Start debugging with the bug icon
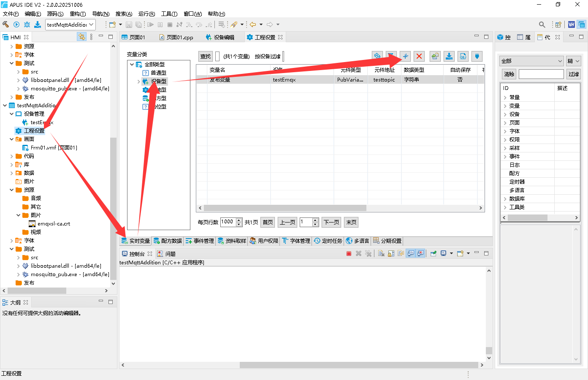 click(x=27, y=24)
